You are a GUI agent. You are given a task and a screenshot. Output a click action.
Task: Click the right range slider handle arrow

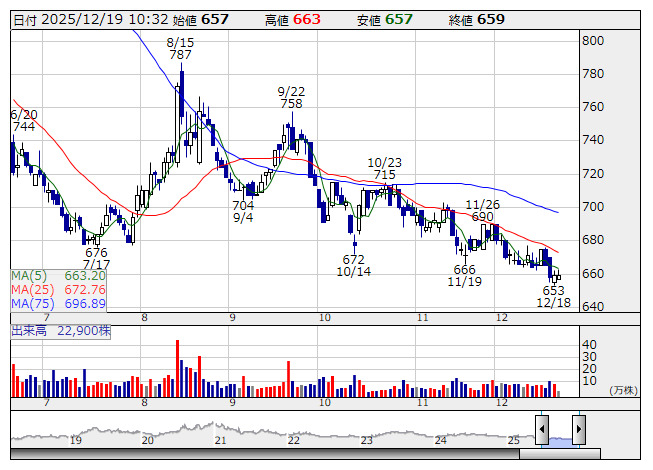(579, 429)
